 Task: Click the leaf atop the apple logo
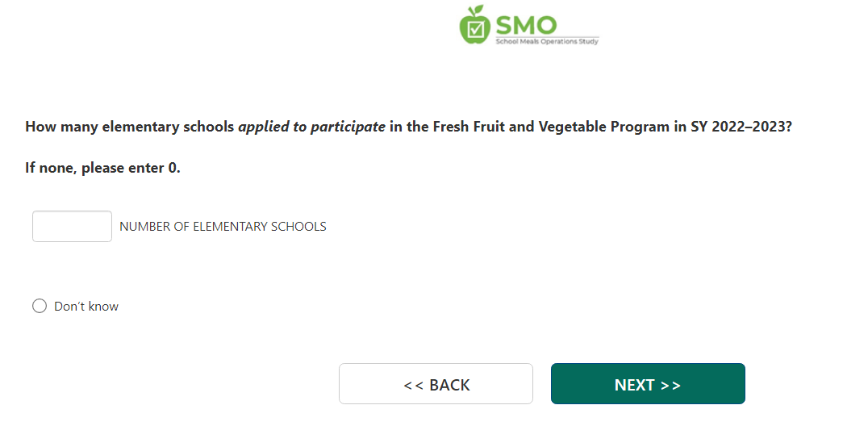tap(478, 10)
